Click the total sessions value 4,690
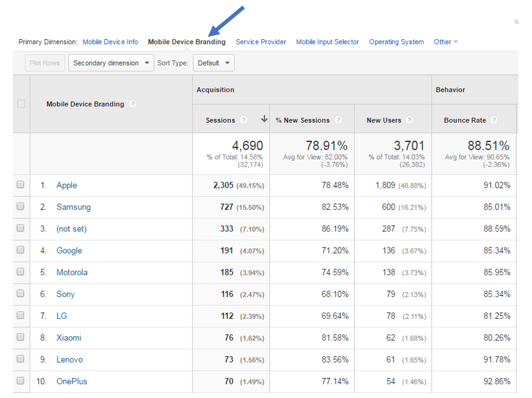 tap(247, 146)
